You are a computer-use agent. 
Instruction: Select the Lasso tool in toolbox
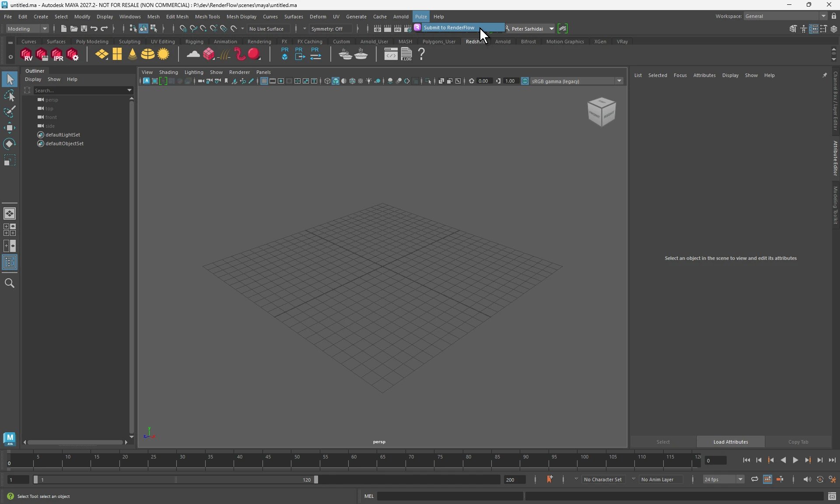point(9,96)
